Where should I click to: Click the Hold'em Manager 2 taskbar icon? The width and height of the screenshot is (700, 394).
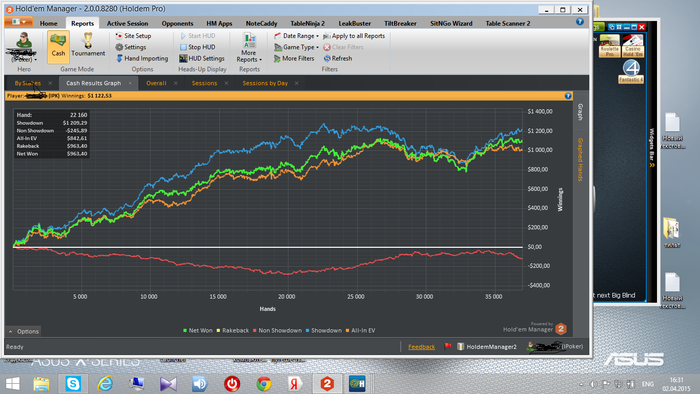327,384
